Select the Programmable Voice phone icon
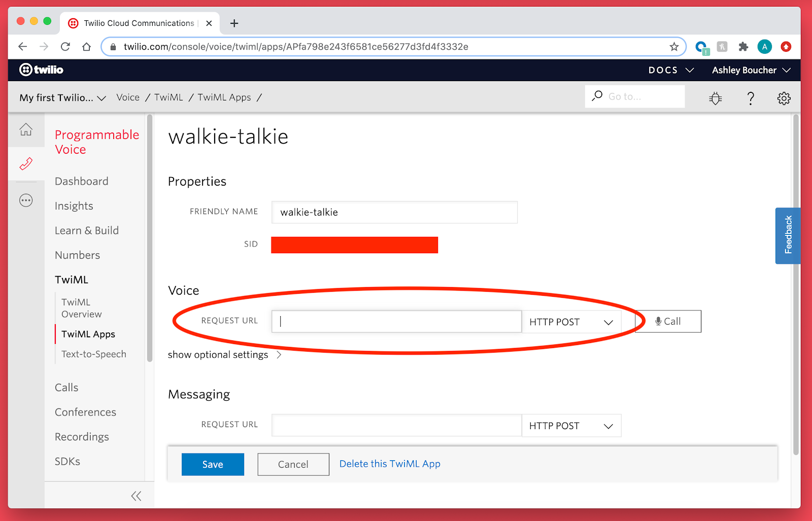 [26, 163]
